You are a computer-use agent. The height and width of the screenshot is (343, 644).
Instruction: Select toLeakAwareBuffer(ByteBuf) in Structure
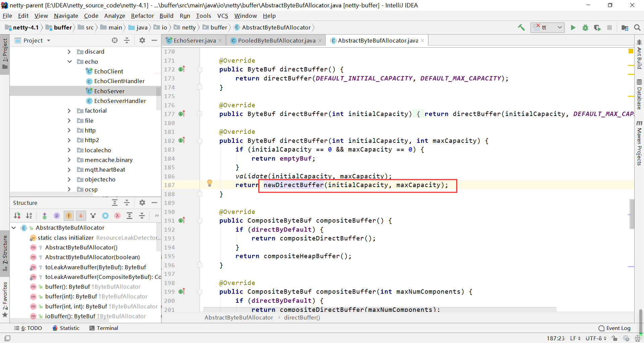(x=95, y=267)
